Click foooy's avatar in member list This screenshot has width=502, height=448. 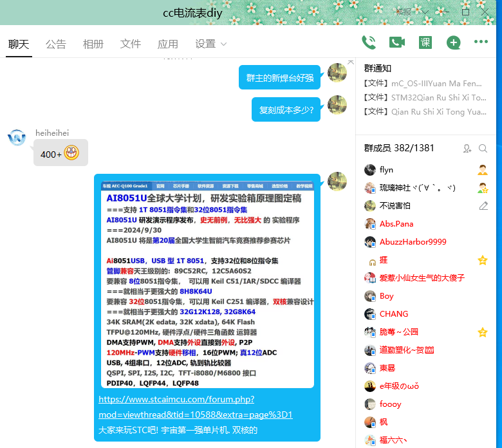(x=370, y=404)
